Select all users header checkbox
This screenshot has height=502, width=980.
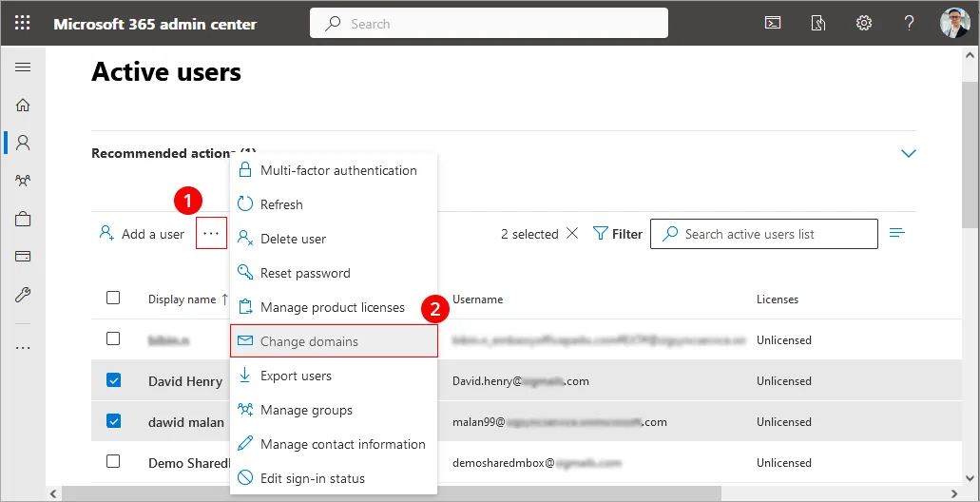click(113, 298)
